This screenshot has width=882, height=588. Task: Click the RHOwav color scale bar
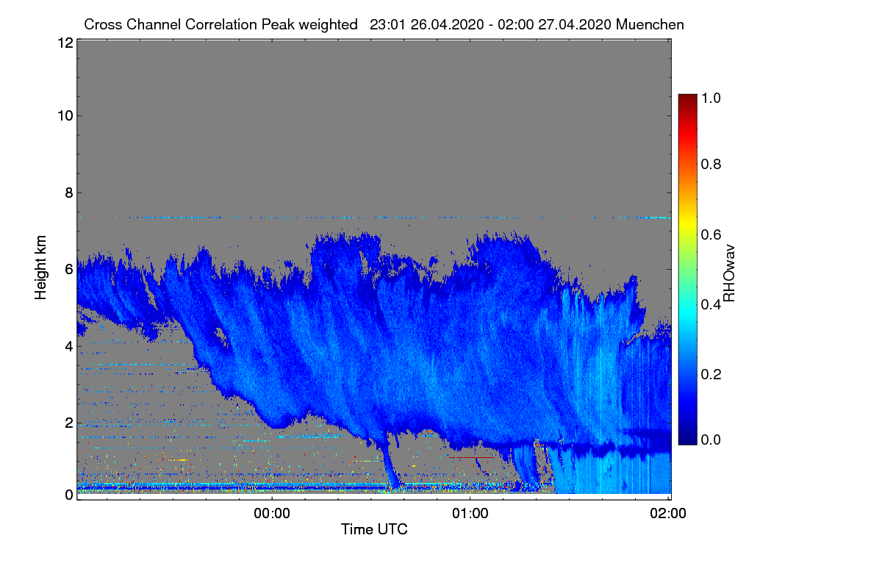[687, 269]
